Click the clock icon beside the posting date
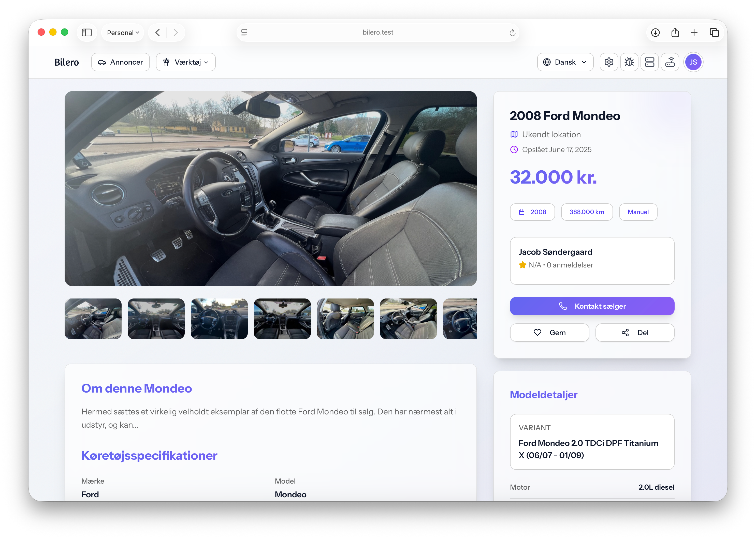 click(514, 149)
